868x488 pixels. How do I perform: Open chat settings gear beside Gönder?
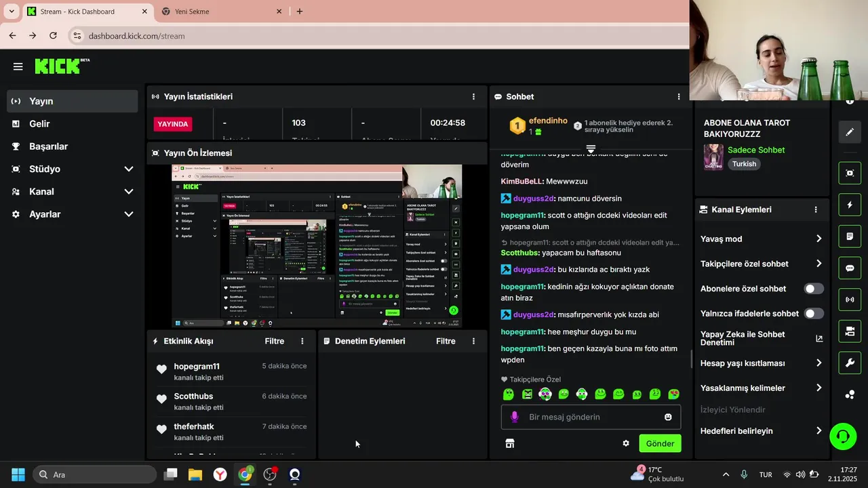coord(626,443)
